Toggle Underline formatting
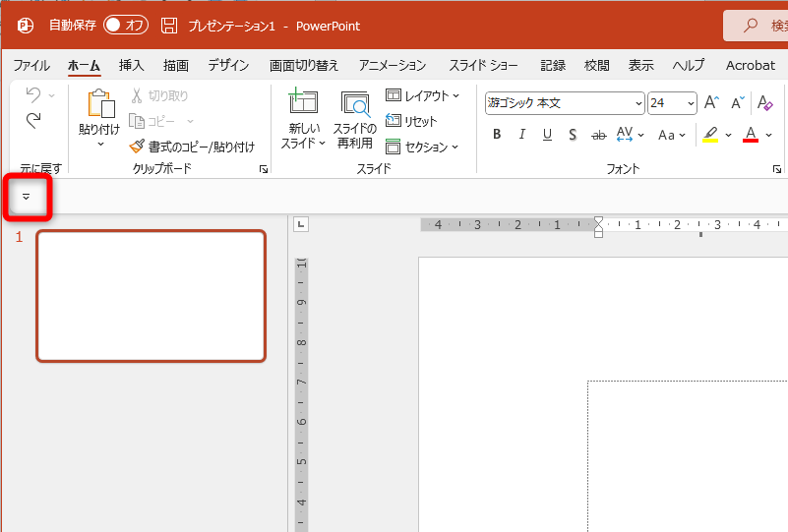The width and height of the screenshot is (788, 532). (x=547, y=134)
